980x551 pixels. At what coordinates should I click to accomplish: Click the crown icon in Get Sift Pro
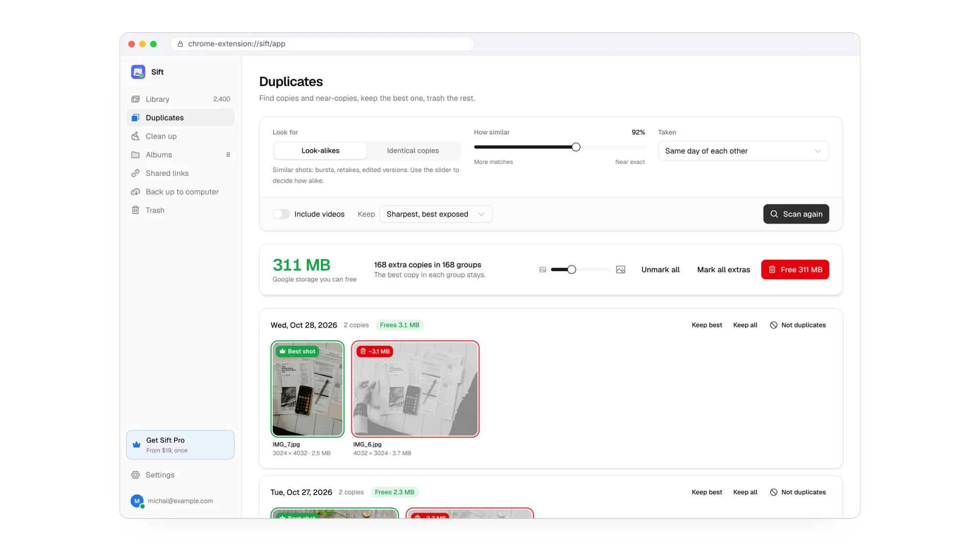[137, 445]
